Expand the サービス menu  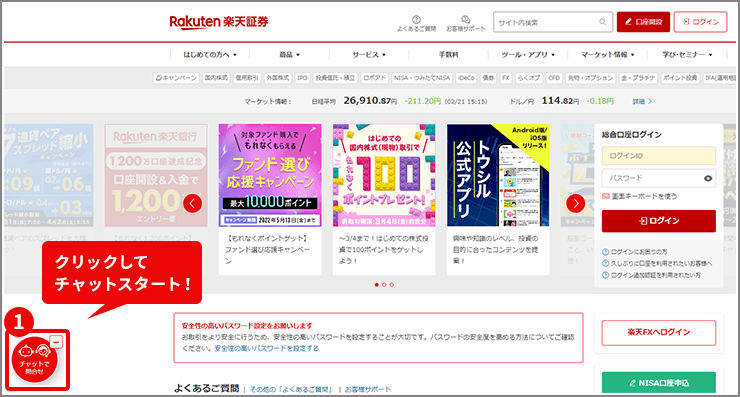(x=369, y=55)
